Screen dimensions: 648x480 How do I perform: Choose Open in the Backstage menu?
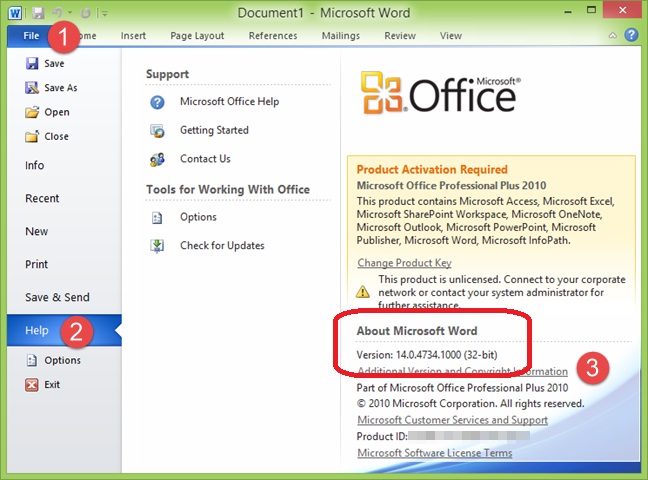click(x=57, y=112)
